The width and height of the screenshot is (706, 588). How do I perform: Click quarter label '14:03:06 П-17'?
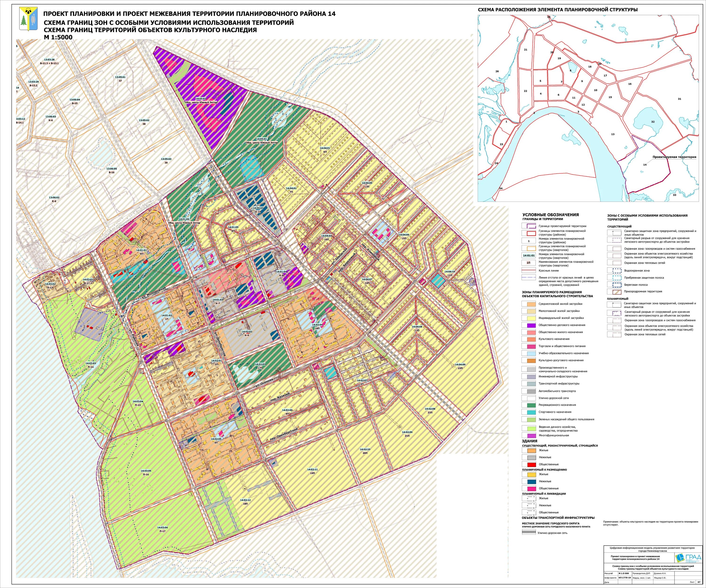point(162,529)
